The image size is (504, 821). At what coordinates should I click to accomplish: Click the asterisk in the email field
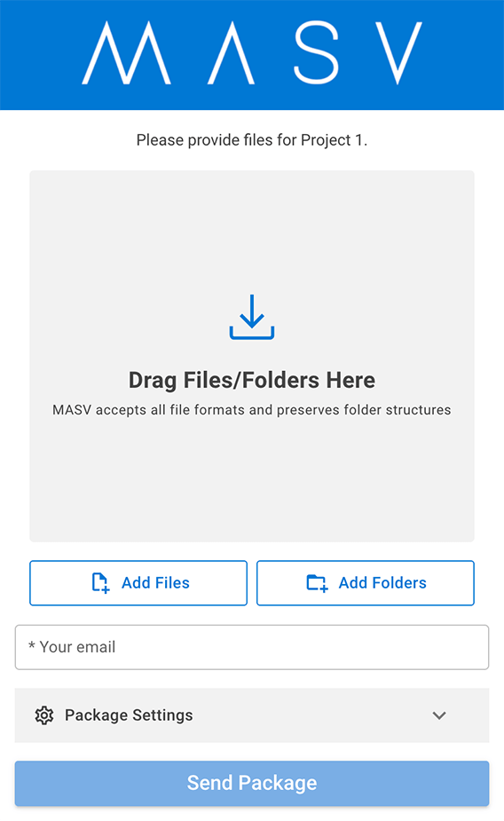[31, 645]
